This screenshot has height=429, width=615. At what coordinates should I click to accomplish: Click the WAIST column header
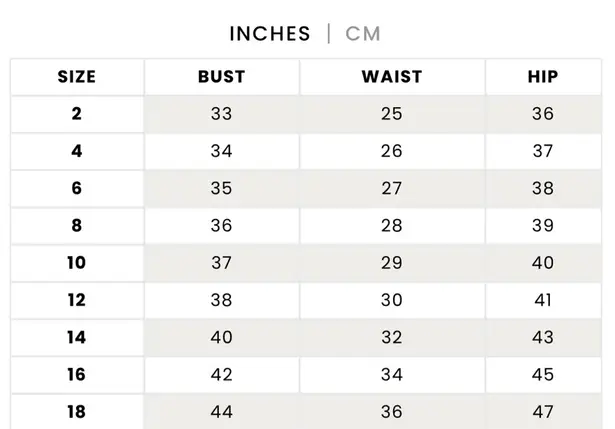click(x=391, y=77)
